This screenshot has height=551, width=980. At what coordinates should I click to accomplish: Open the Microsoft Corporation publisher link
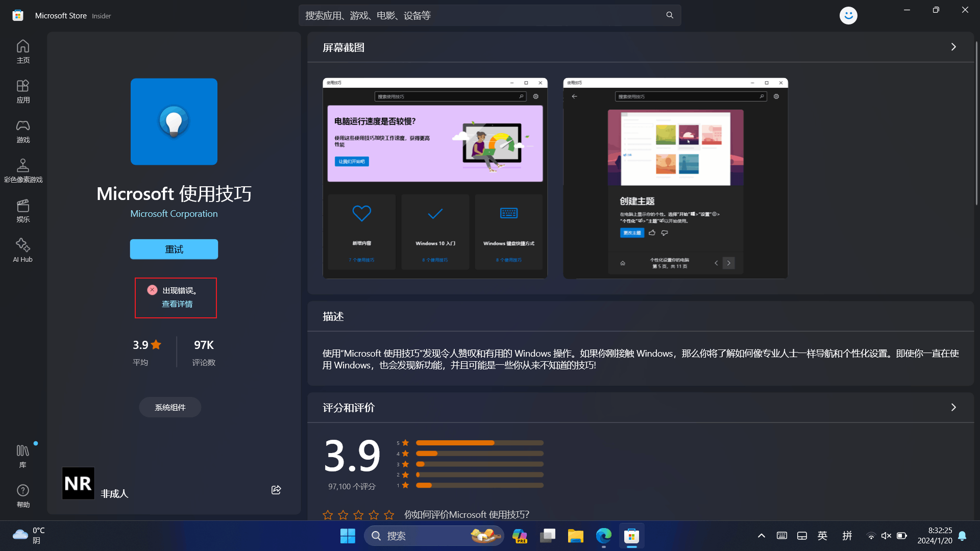(174, 214)
